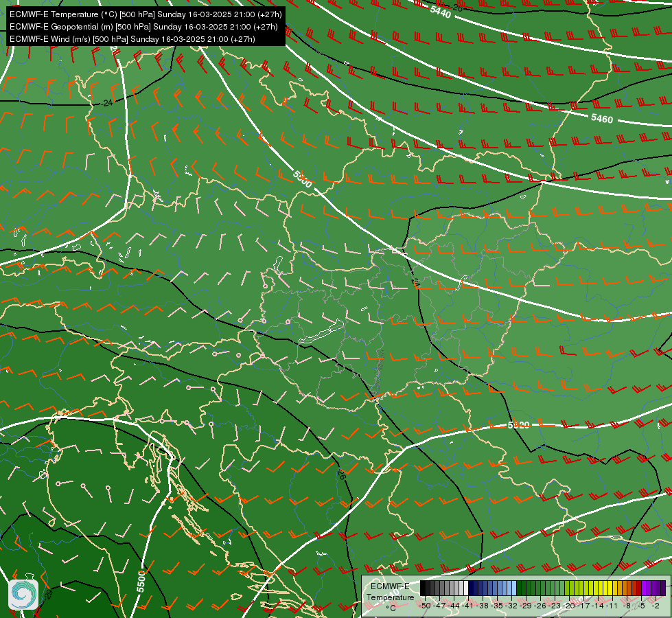Click the -35 value on the temperature scale

click(x=497, y=606)
